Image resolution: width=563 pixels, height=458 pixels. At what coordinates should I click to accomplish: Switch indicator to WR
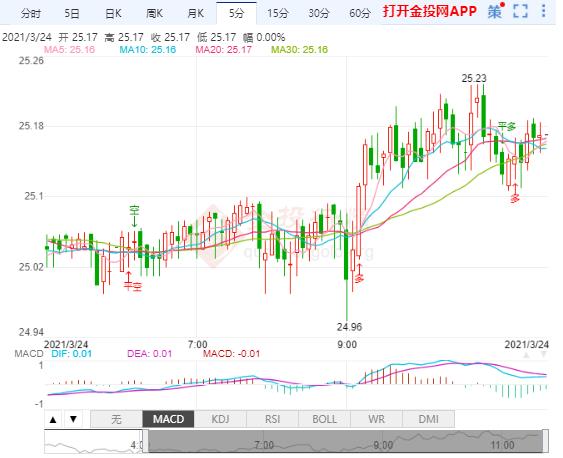pos(376,419)
